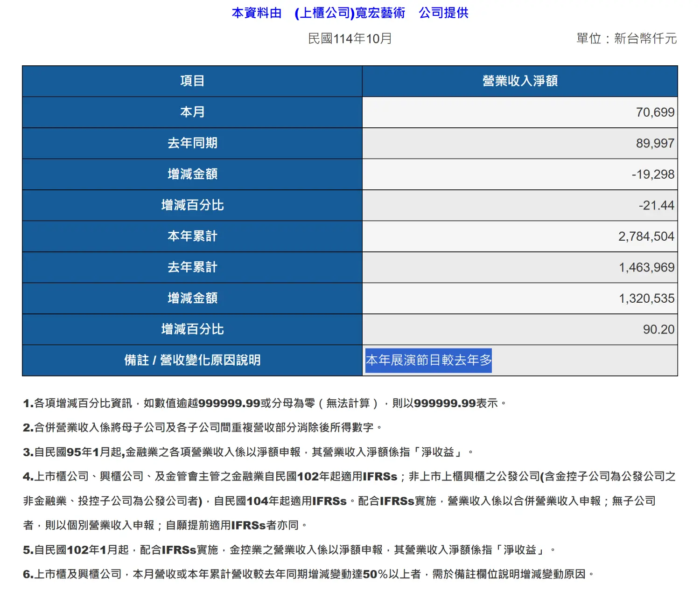Click the highlighted 本年展演節目較去年多 remark text

point(428,360)
